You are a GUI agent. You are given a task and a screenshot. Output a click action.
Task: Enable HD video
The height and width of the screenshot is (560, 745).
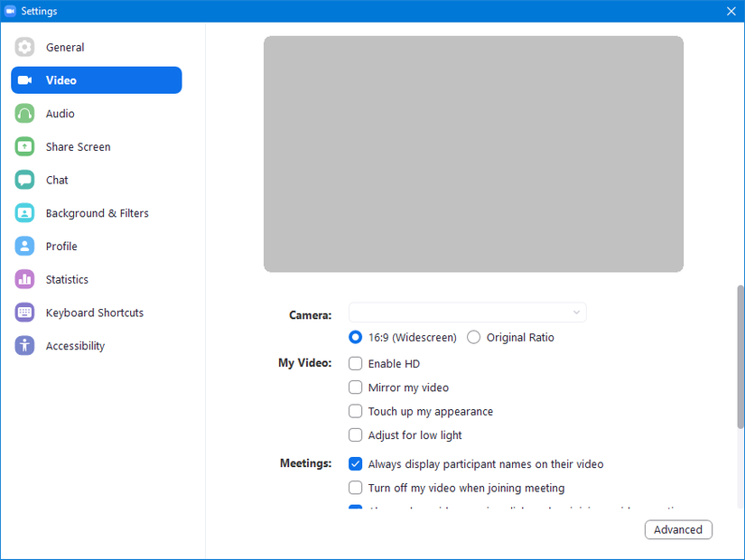356,363
